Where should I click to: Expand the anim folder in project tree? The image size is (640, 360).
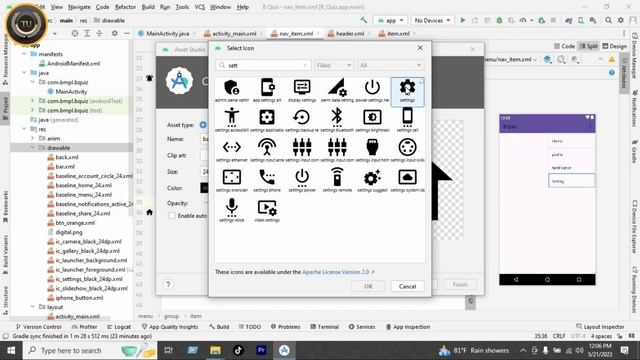[x=33, y=138]
